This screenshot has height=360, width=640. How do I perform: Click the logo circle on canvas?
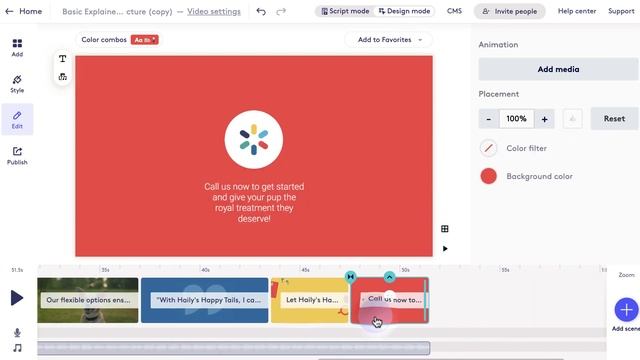click(x=254, y=140)
